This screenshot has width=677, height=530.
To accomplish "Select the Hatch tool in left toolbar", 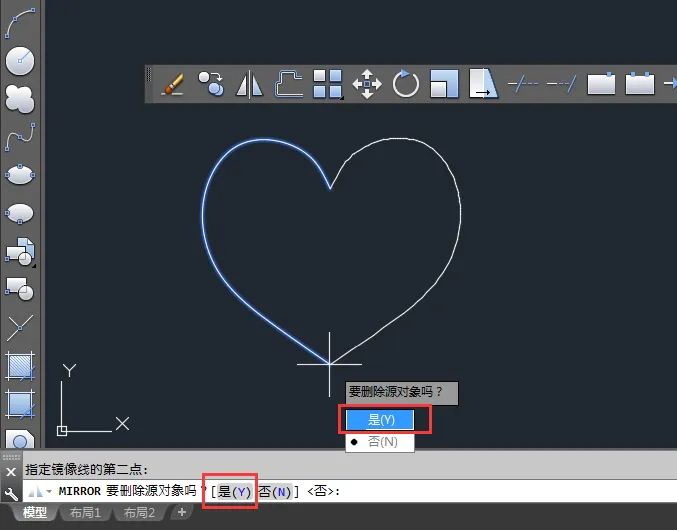I will pyautogui.click(x=20, y=366).
